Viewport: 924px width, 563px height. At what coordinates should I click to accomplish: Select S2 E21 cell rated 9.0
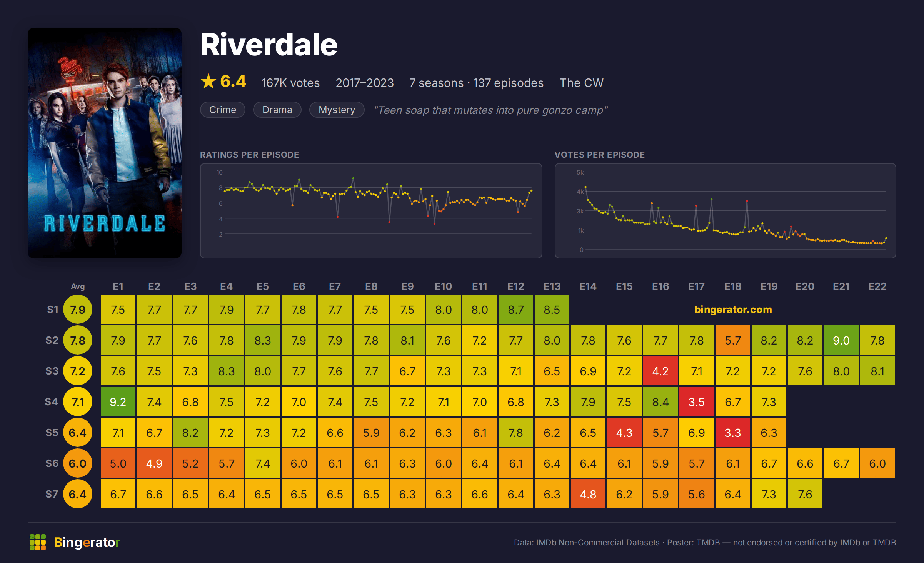[841, 340]
